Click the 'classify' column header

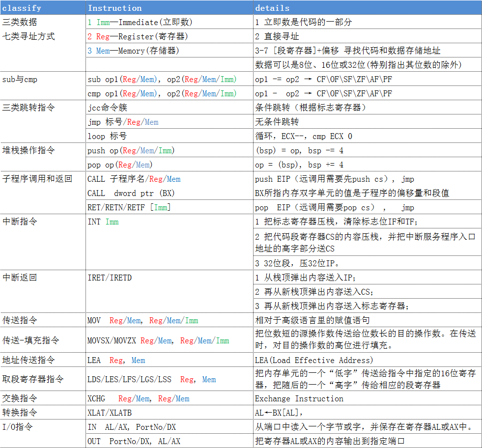pos(43,8)
